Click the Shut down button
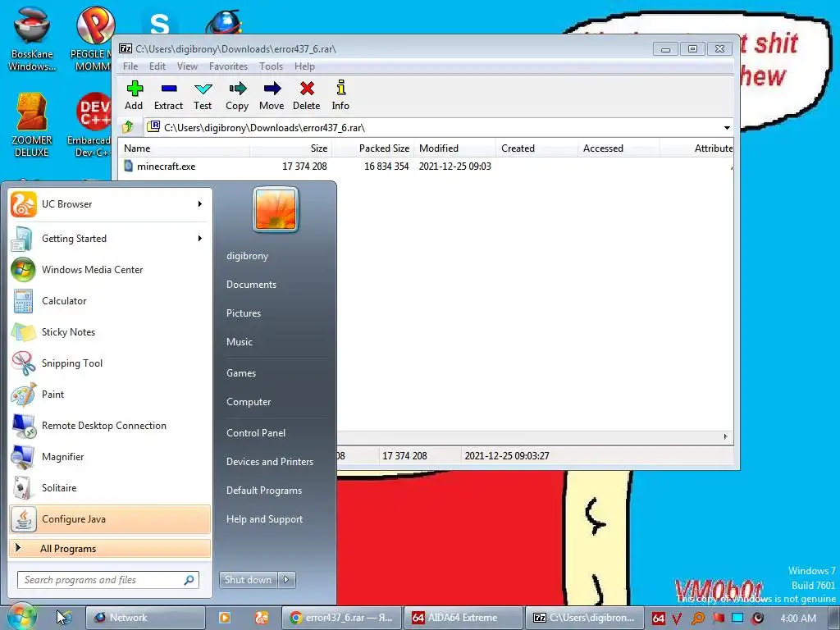The height and width of the screenshot is (630, 840). (x=248, y=580)
